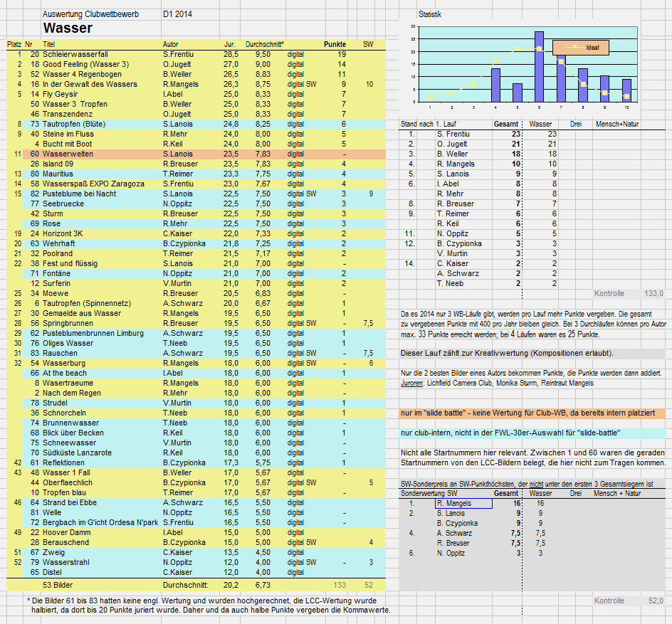Viewport: 672px width, 624px height.
Task: Select 'Pusteblume bei Nacht' cell
Action: tap(79, 194)
